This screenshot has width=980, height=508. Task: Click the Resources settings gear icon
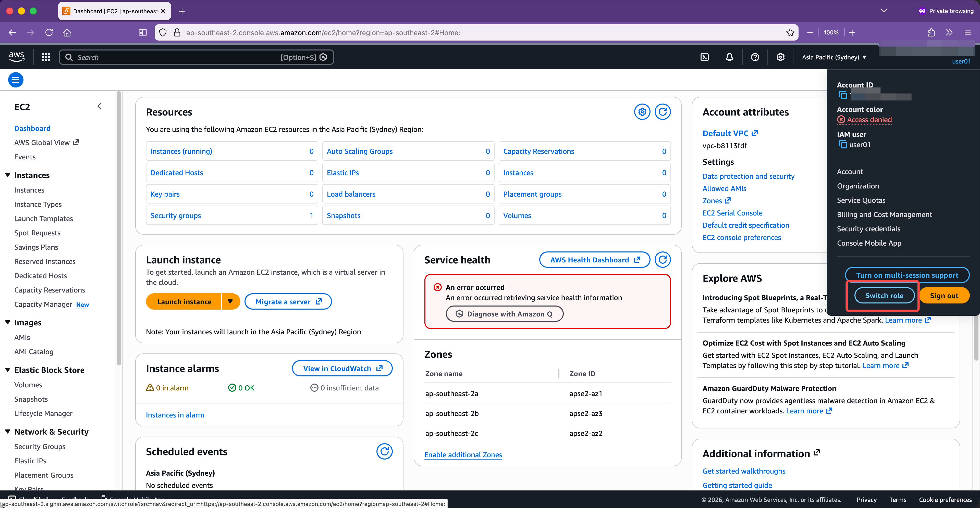pyautogui.click(x=642, y=112)
